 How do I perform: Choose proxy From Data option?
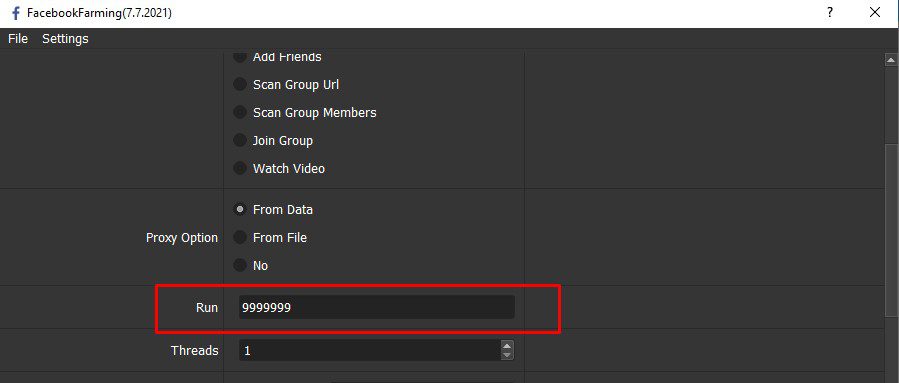point(273,210)
